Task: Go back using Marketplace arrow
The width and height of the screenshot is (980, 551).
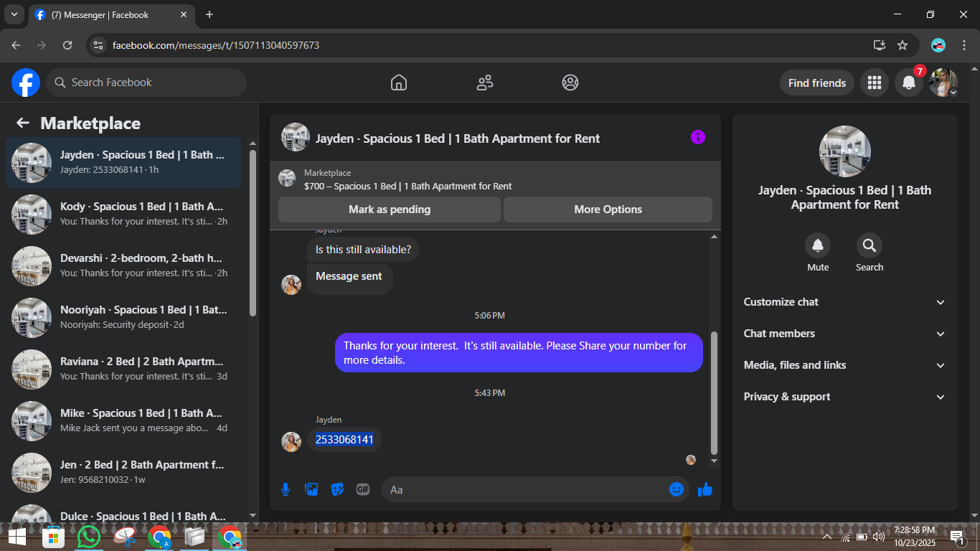Action: click(23, 123)
